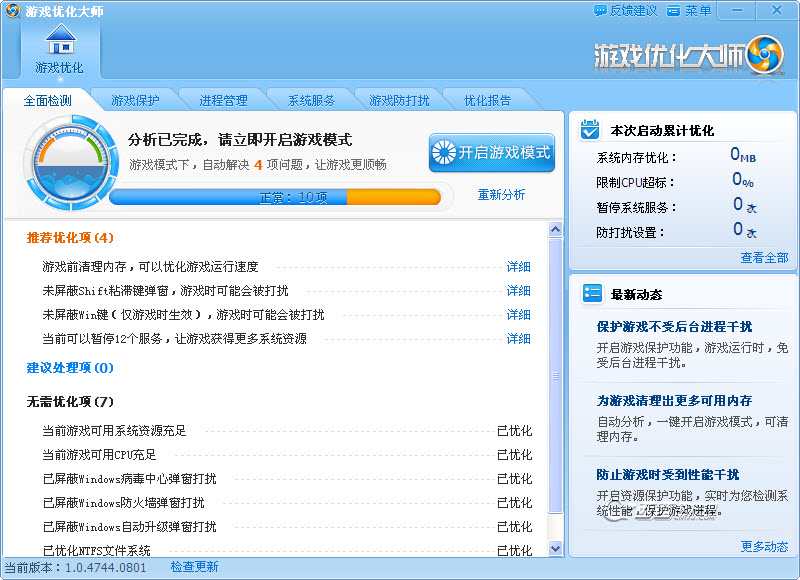Open 详细 for 暂停12个服务 item
The height and width of the screenshot is (580, 800).
[x=518, y=339]
